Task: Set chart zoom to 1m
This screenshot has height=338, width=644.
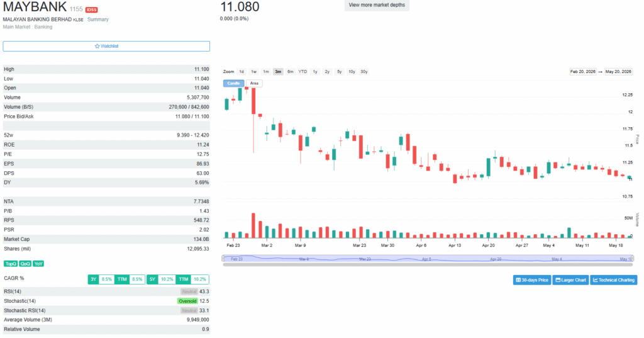Action: click(266, 72)
